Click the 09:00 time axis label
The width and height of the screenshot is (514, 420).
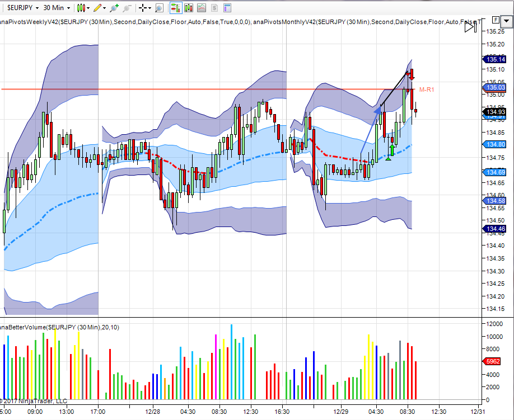click(x=35, y=412)
